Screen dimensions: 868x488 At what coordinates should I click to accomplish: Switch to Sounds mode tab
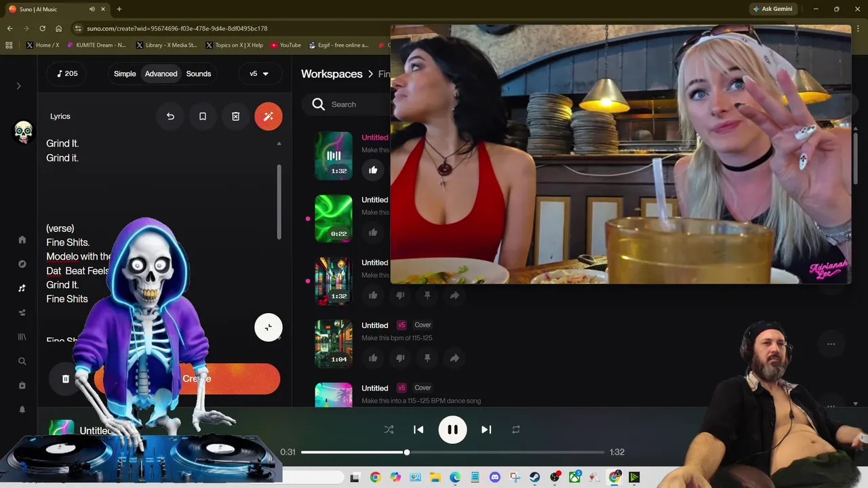(199, 74)
